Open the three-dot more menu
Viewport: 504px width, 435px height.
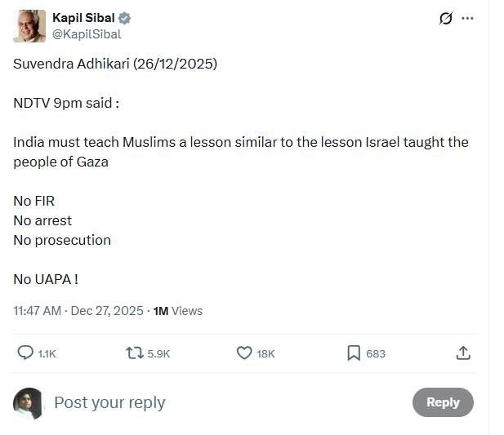point(467,19)
